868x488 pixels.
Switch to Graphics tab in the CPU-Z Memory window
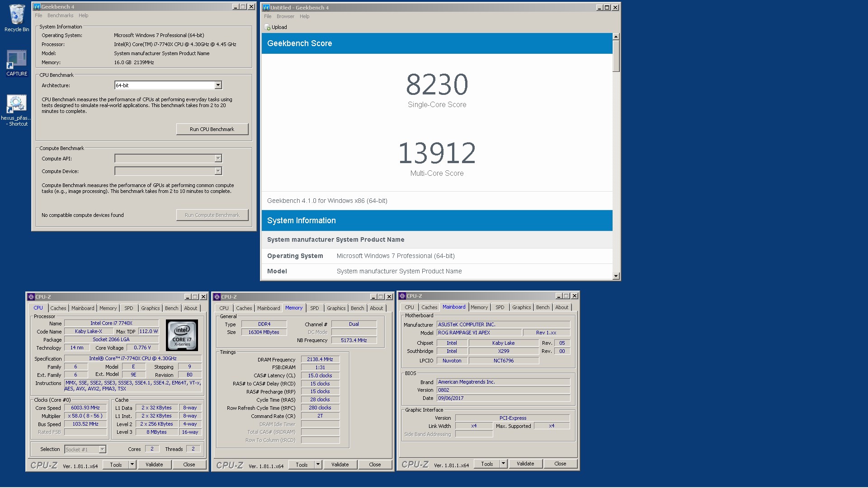(336, 308)
